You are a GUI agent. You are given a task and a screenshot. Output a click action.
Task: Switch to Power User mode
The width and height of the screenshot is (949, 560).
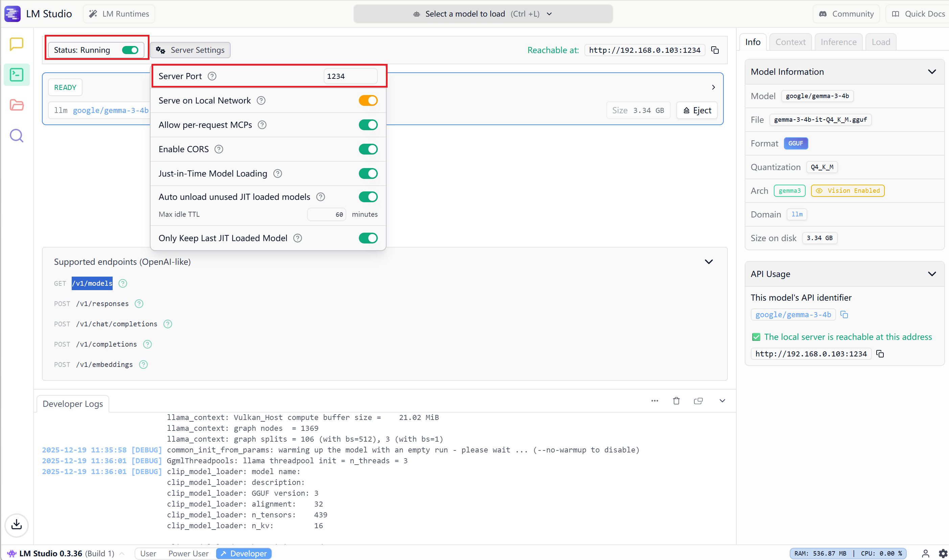pos(188,553)
